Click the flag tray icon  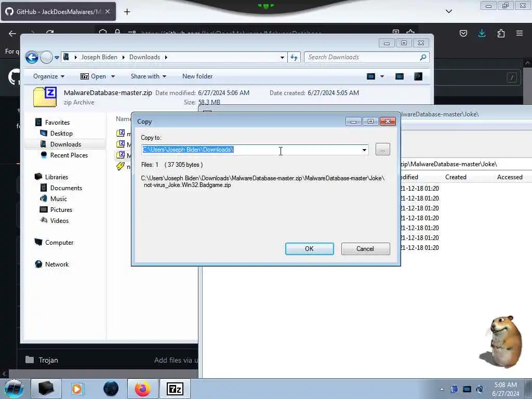[x=454, y=389]
